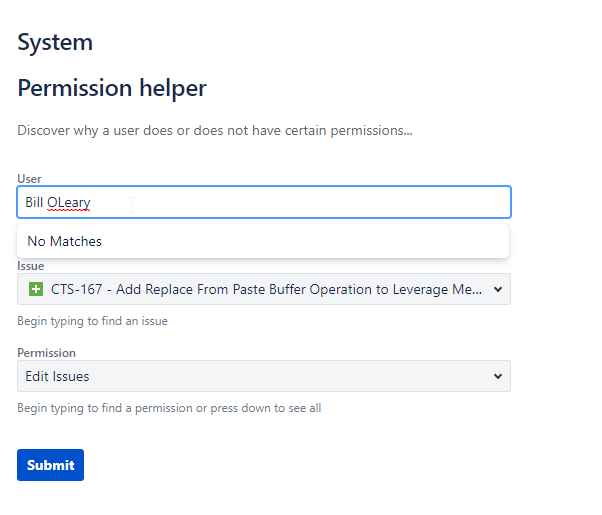Click the Issue field label
This screenshot has width=602, height=515.
30,267
